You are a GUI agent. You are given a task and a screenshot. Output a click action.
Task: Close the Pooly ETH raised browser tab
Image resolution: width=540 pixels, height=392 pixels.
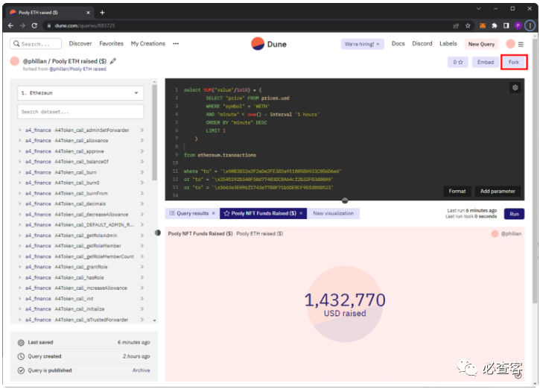88,13
